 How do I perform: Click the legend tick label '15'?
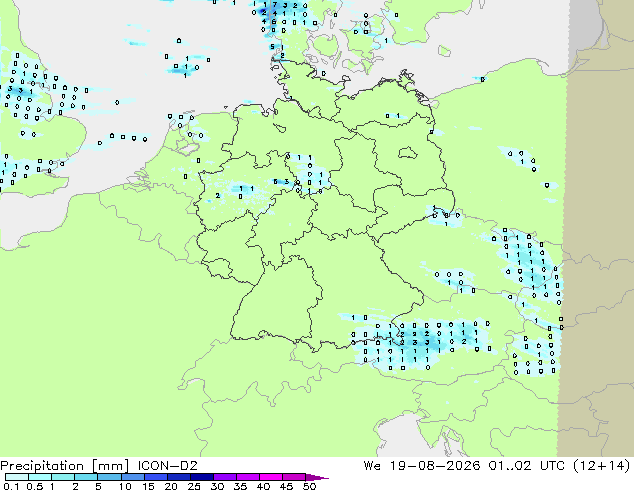tap(148, 486)
